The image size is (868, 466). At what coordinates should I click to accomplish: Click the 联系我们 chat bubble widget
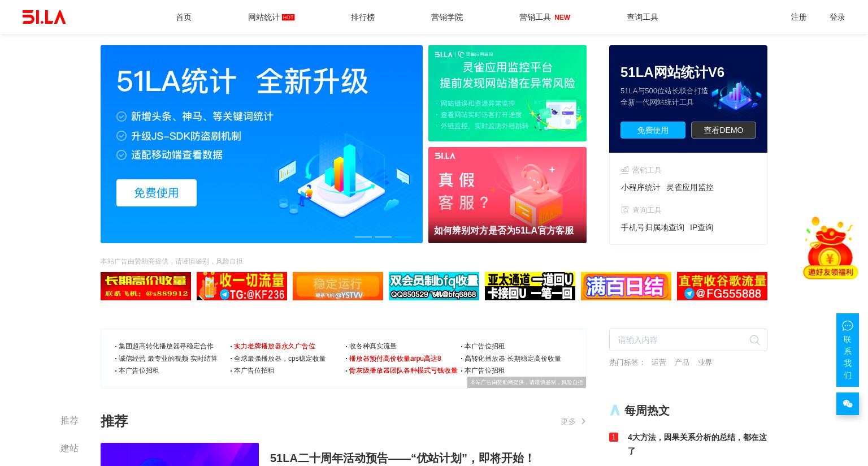tap(848, 350)
